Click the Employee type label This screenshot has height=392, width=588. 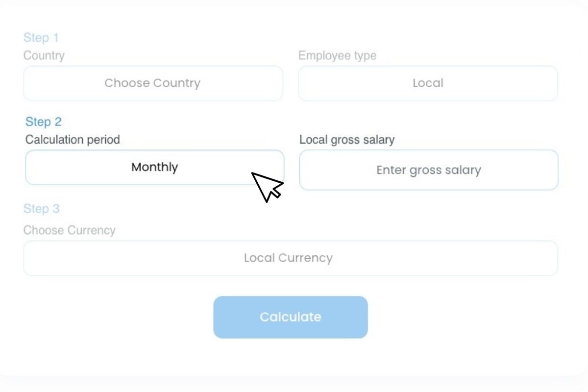[x=338, y=55]
